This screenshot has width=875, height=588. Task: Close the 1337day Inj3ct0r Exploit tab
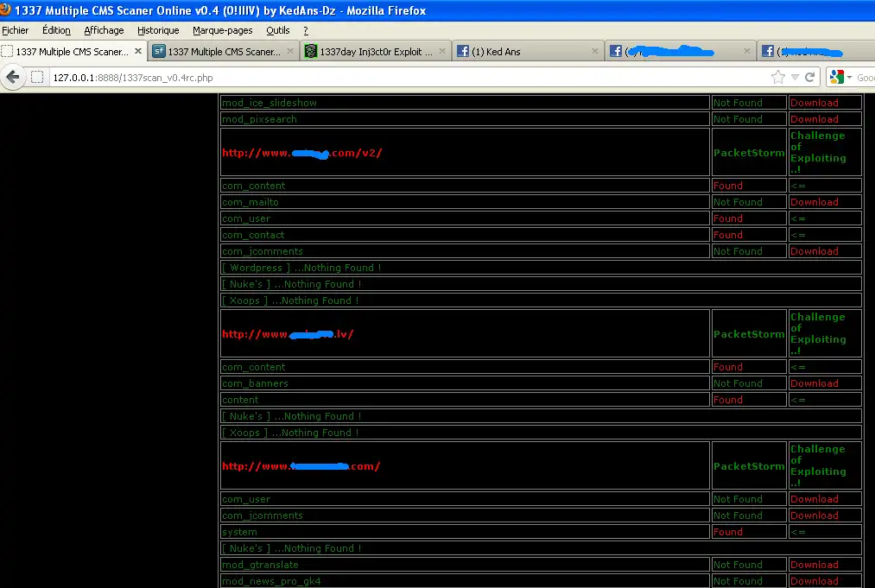coord(442,51)
